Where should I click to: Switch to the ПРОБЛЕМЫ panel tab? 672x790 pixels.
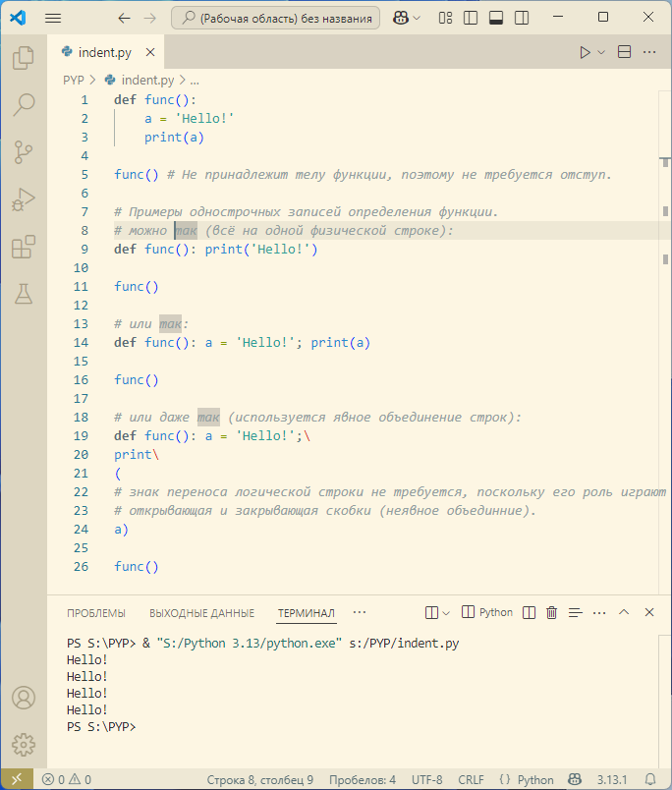96,613
